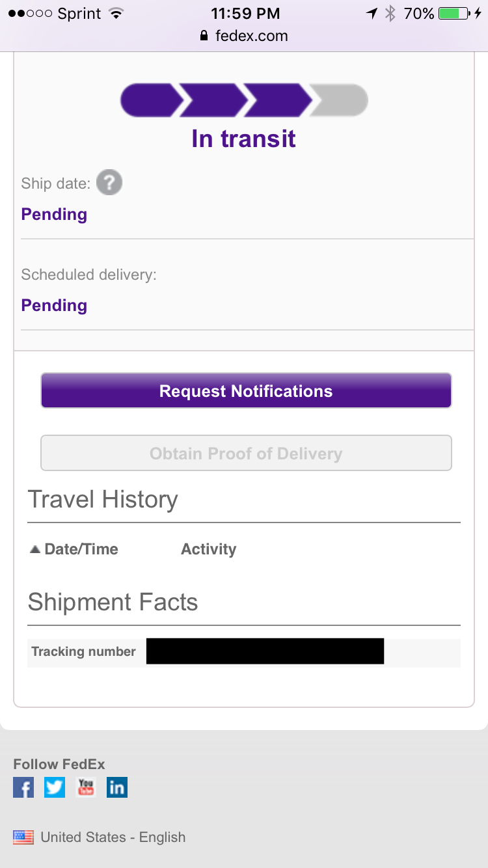Open the FedEx LinkedIn icon
Image resolution: width=488 pixels, height=868 pixels.
pyautogui.click(x=117, y=787)
